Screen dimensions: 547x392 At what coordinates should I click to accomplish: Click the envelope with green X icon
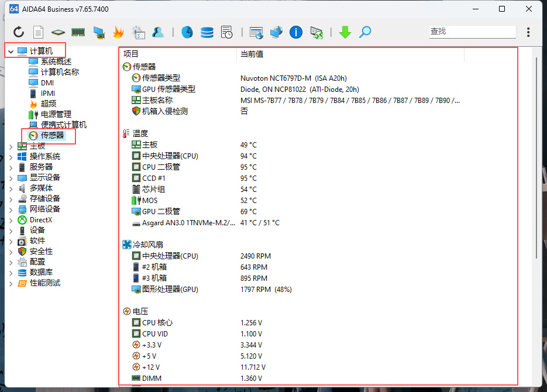click(x=316, y=33)
